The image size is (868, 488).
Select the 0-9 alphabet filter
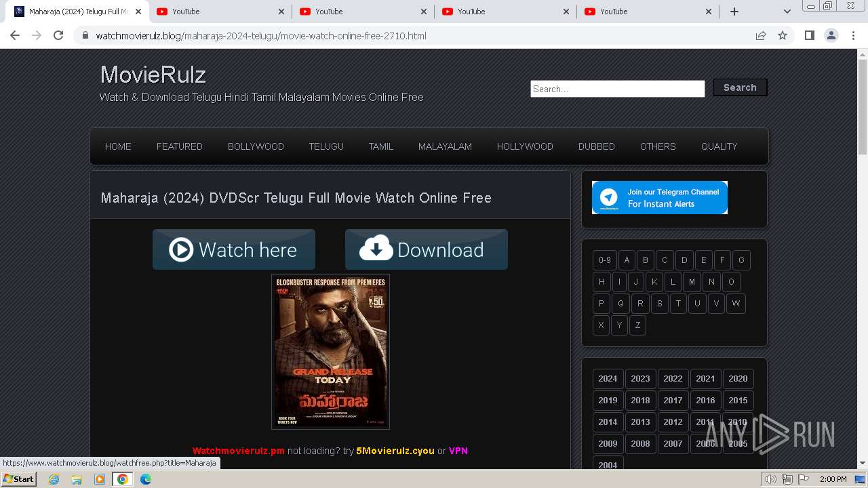605,260
